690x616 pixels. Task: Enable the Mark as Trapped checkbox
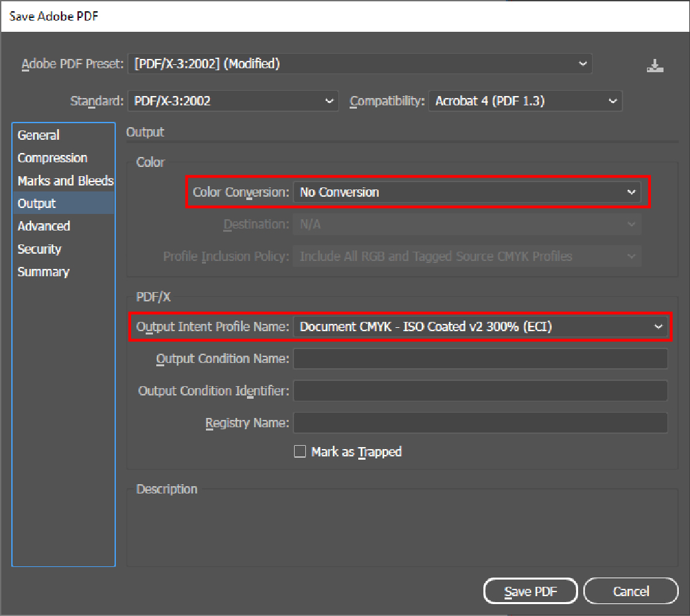pos(300,452)
